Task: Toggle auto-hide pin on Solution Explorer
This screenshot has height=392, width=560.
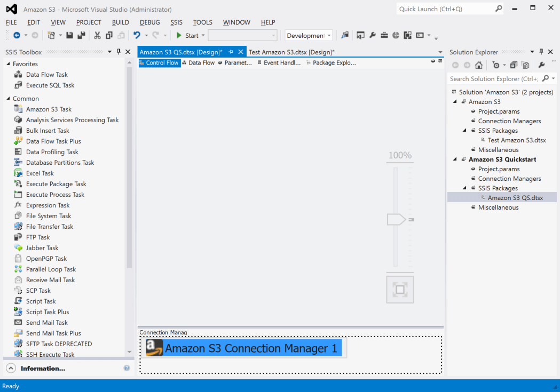Action: [541, 52]
